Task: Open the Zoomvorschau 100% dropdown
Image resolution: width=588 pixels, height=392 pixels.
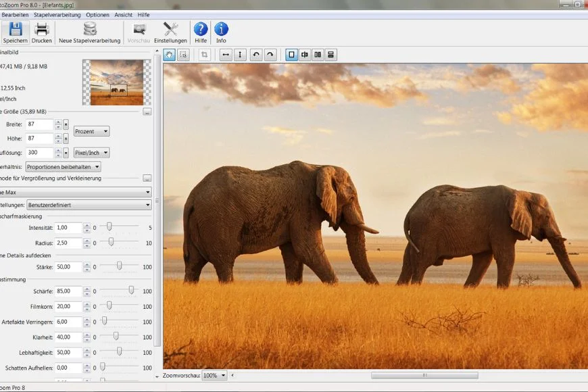Action: pyautogui.click(x=214, y=376)
